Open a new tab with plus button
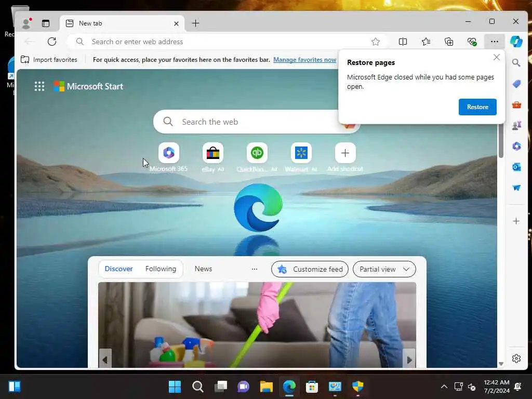The image size is (532, 399). tap(195, 23)
